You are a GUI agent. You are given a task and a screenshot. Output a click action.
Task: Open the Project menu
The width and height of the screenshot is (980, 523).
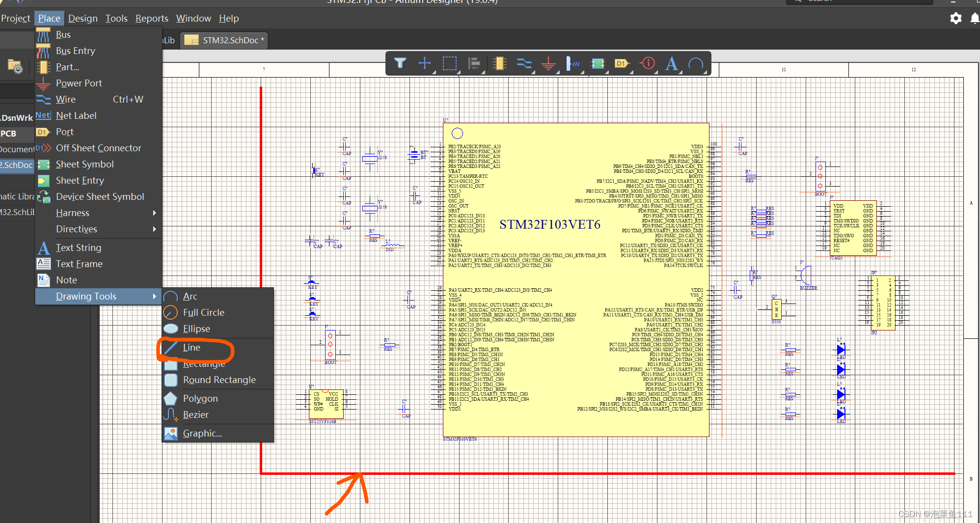click(16, 18)
